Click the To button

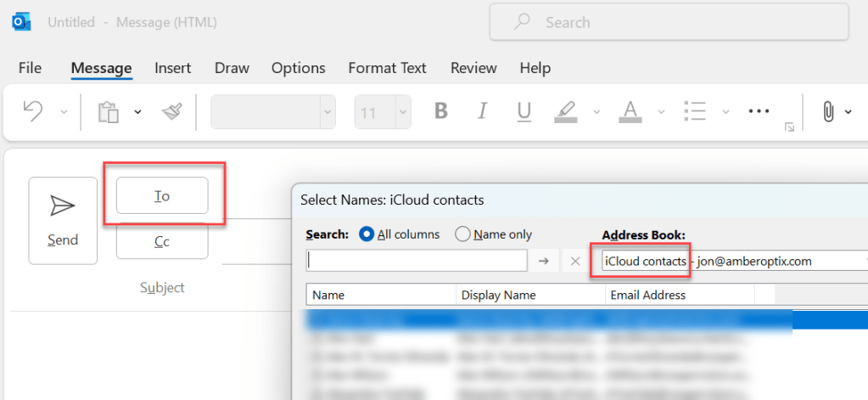162,195
